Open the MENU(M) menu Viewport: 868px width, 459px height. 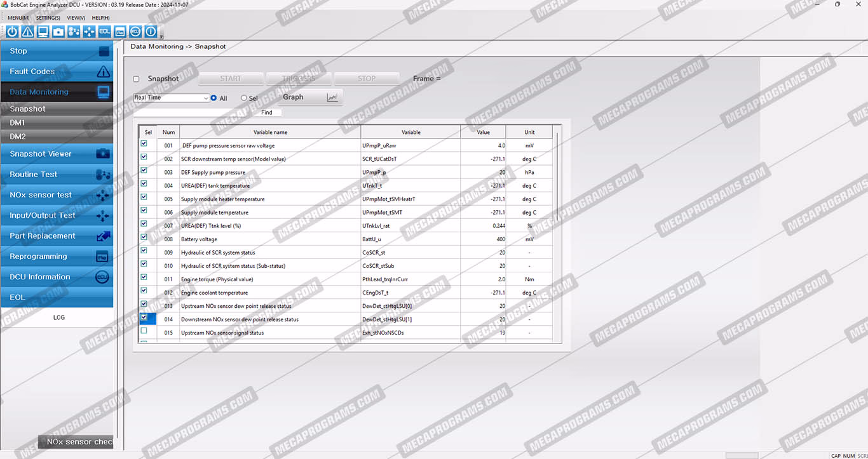click(18, 18)
